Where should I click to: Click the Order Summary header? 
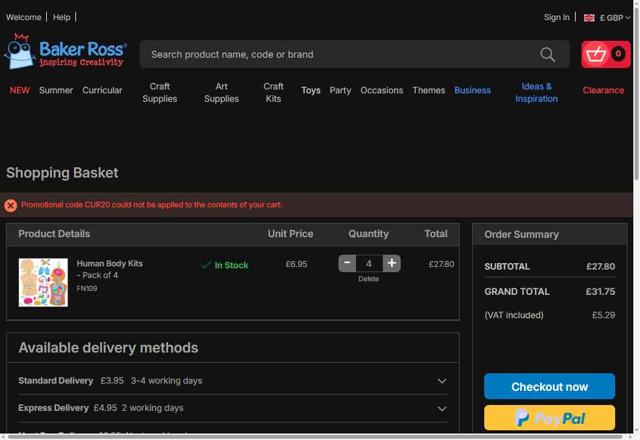(x=522, y=235)
